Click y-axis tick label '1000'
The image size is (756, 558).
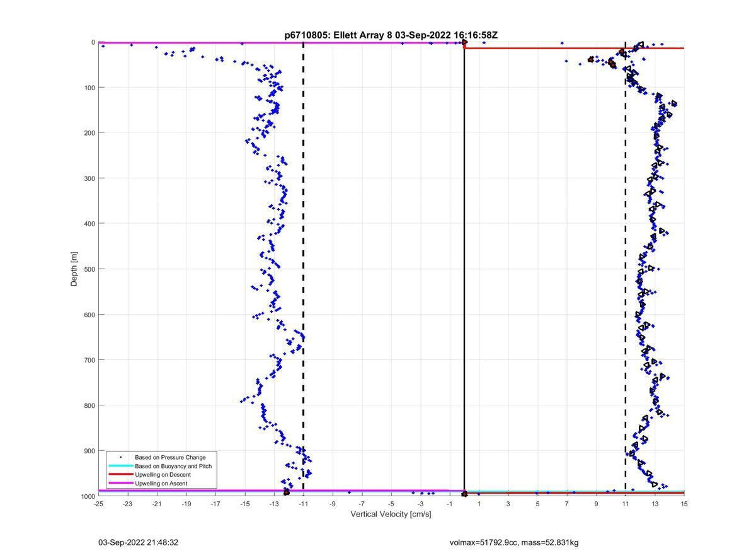pos(87,496)
